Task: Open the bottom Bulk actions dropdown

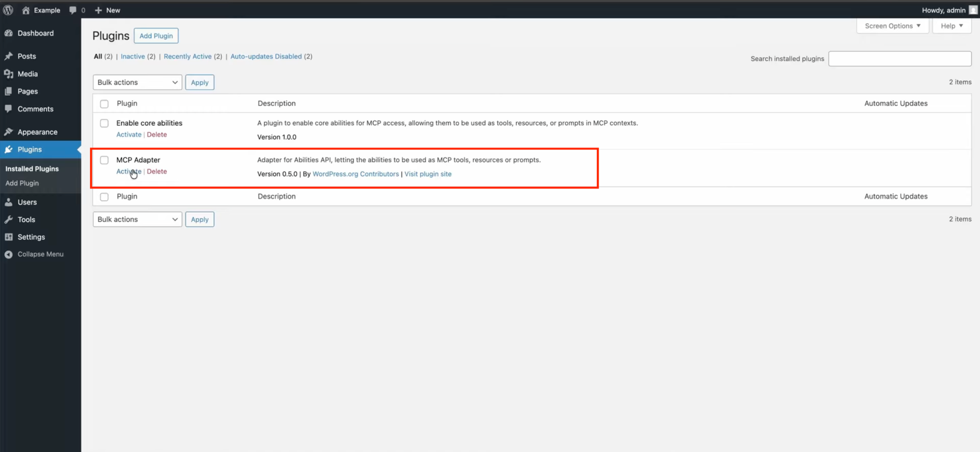Action: [x=137, y=219]
